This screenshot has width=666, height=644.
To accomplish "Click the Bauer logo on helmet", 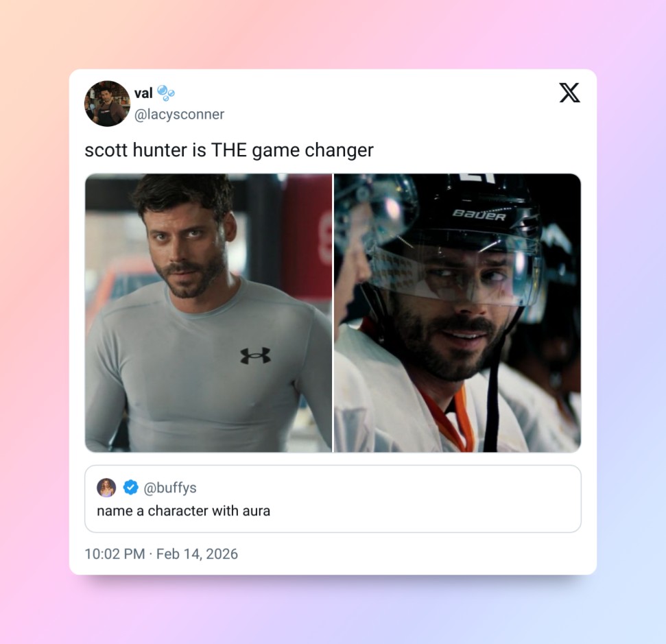I will tap(479, 215).
